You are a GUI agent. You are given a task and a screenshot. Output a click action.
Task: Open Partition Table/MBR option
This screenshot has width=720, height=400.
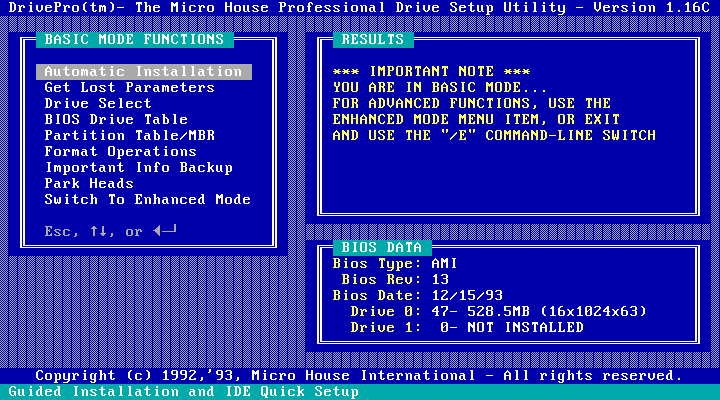point(129,136)
